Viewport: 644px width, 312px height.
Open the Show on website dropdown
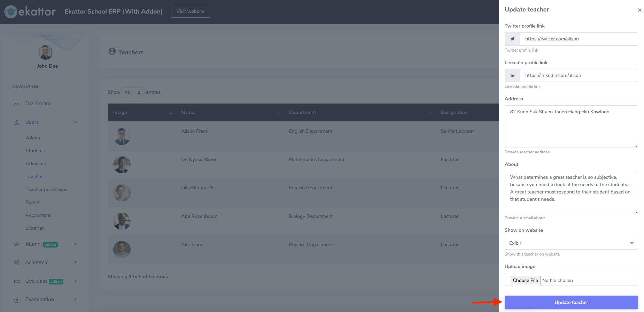pyautogui.click(x=571, y=243)
